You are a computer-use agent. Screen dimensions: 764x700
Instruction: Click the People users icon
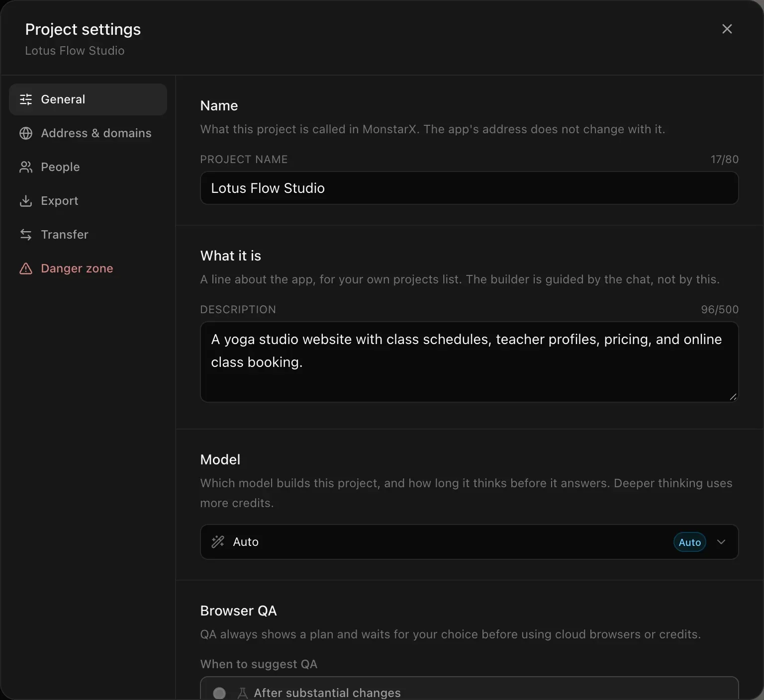(x=26, y=167)
